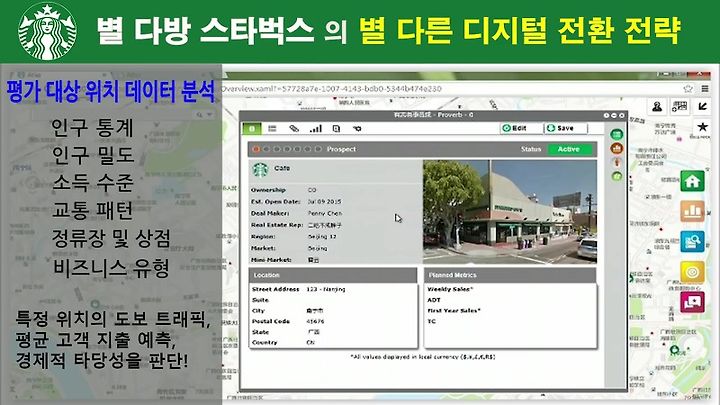720x405 pixels.
Task: Click the map pin side icon
Action: pyautogui.click(x=616, y=162)
